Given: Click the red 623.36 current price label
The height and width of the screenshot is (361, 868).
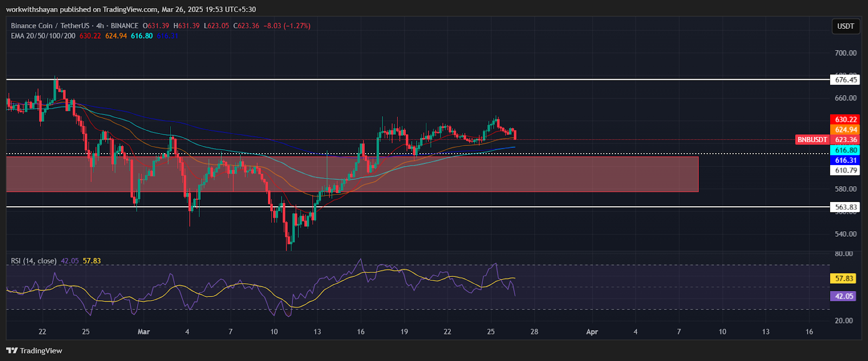Looking at the screenshot, I should coord(846,140).
